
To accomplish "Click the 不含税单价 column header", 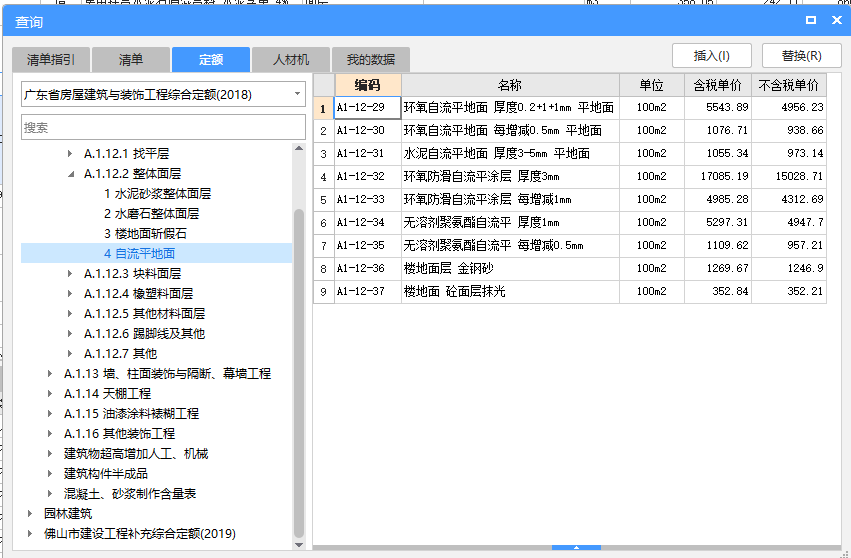I will (789, 85).
